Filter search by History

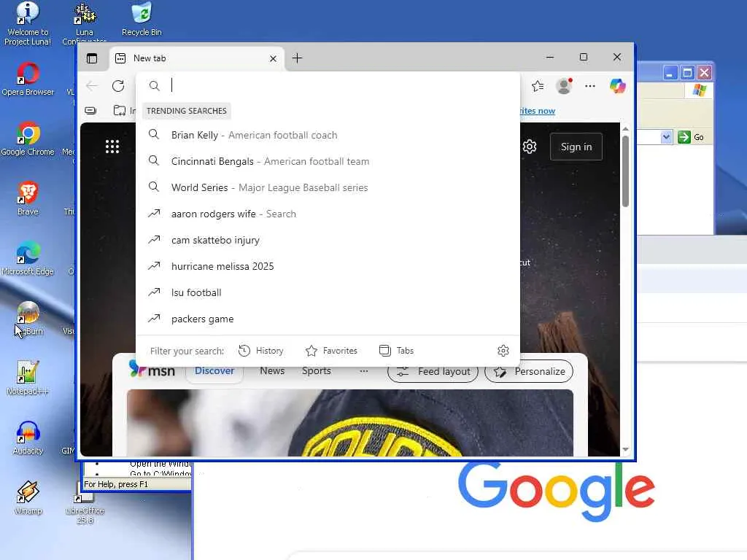click(260, 351)
